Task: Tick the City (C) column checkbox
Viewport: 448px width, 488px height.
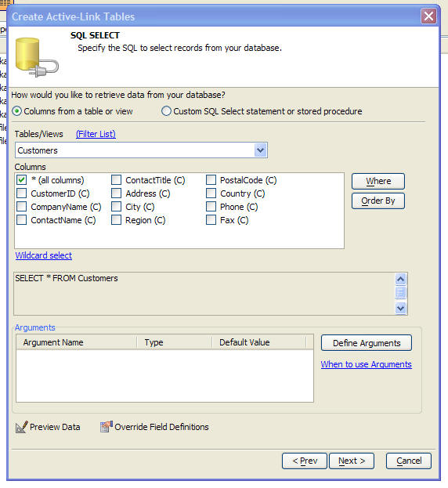Action: tap(116, 207)
